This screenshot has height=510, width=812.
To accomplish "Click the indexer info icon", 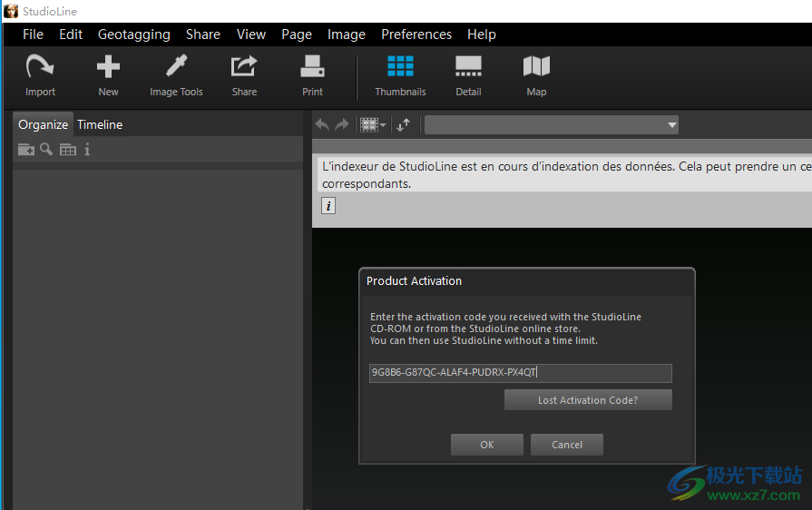I will coord(328,206).
